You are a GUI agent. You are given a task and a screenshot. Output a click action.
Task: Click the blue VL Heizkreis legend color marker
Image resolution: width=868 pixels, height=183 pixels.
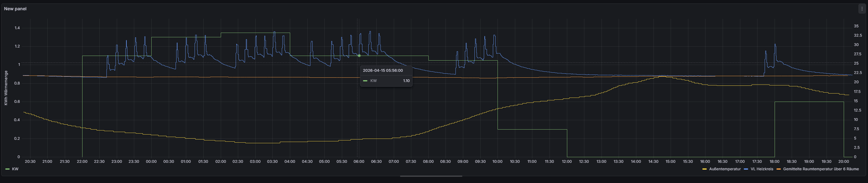coord(745,169)
